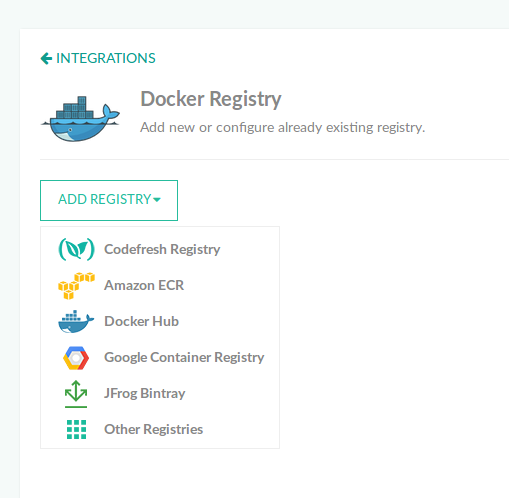509x498 pixels.
Task: Click the horizontal divider below the header
Action: (274, 160)
